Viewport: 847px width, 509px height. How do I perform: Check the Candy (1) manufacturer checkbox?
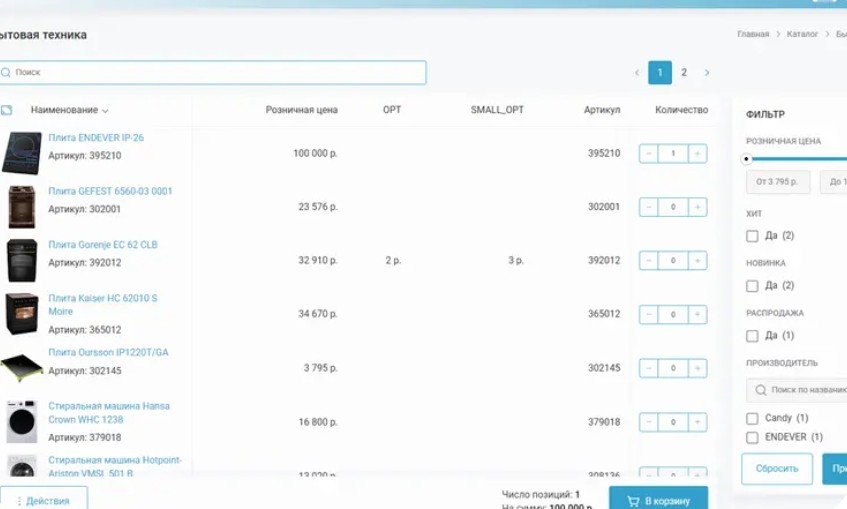pyautogui.click(x=752, y=419)
